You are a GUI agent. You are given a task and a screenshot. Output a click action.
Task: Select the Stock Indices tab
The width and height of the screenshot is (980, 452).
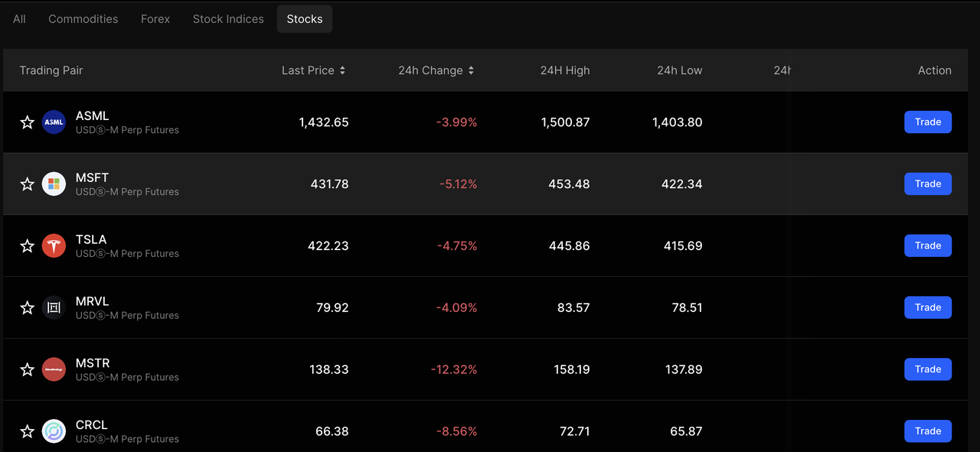(228, 19)
